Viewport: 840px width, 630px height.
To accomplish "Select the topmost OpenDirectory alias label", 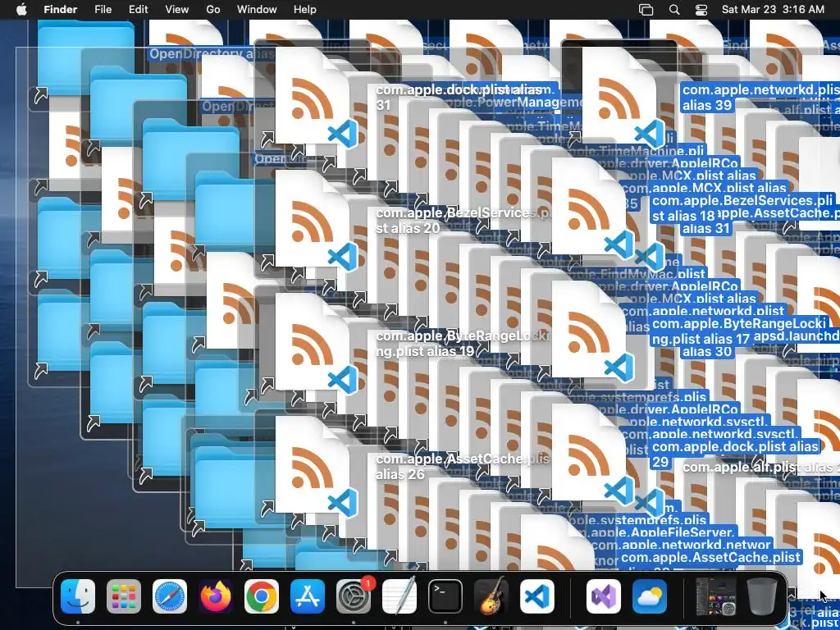I will (212, 53).
